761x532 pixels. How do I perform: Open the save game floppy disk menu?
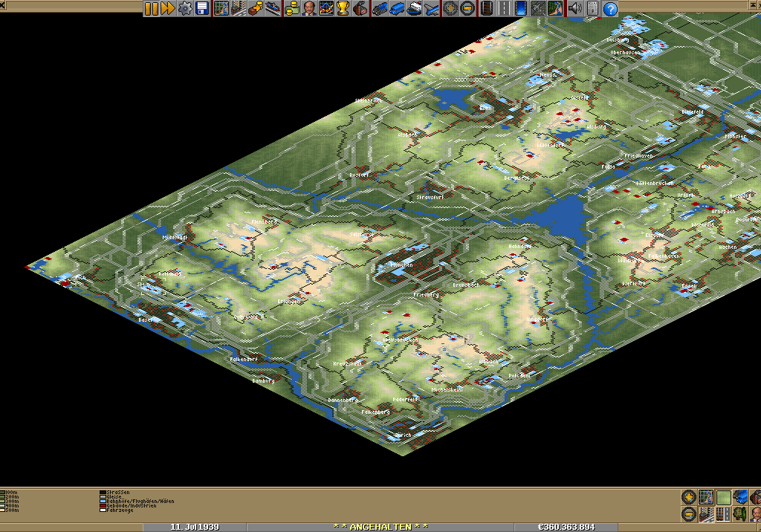point(202,9)
